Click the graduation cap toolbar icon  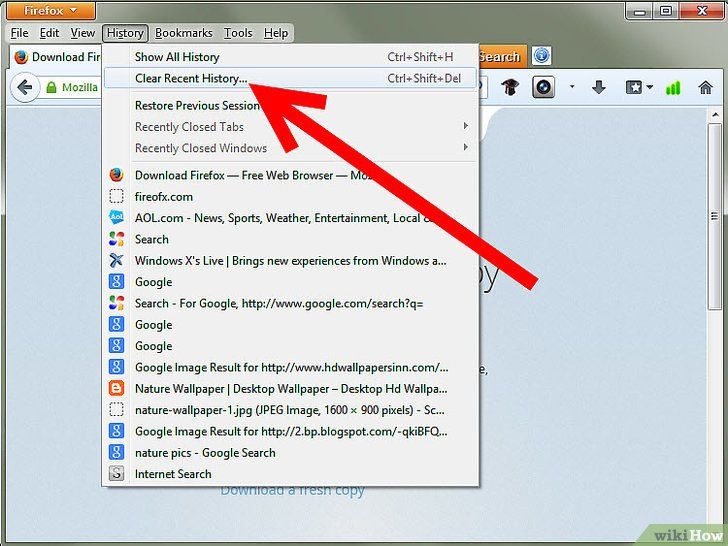point(510,87)
